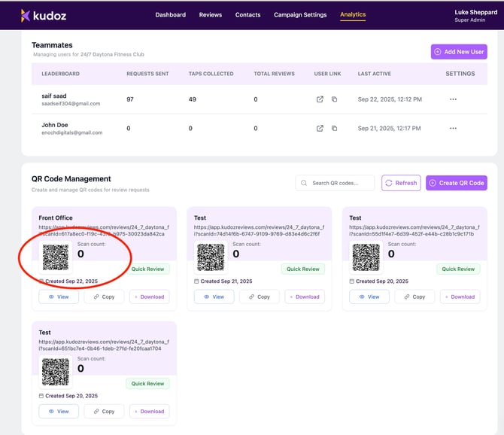Image resolution: width=504 pixels, height=435 pixels.
Task: Go to the Dashboard tab
Action: [x=171, y=15]
